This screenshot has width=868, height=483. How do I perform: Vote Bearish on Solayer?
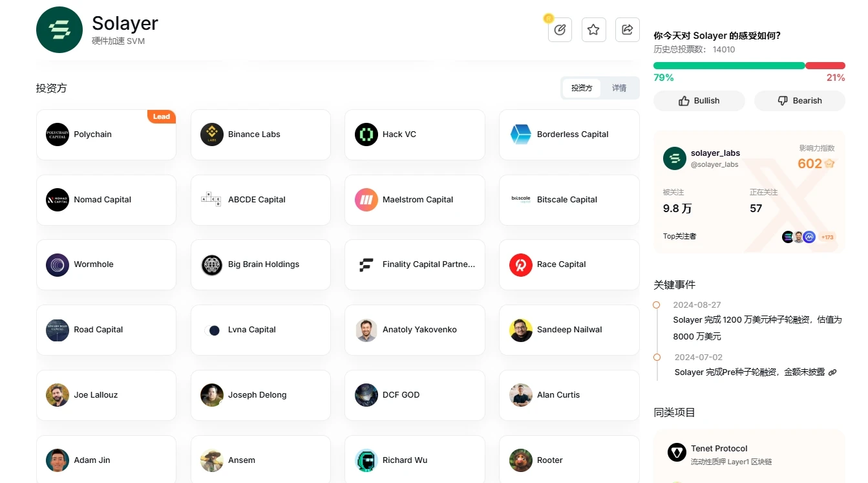coord(799,101)
